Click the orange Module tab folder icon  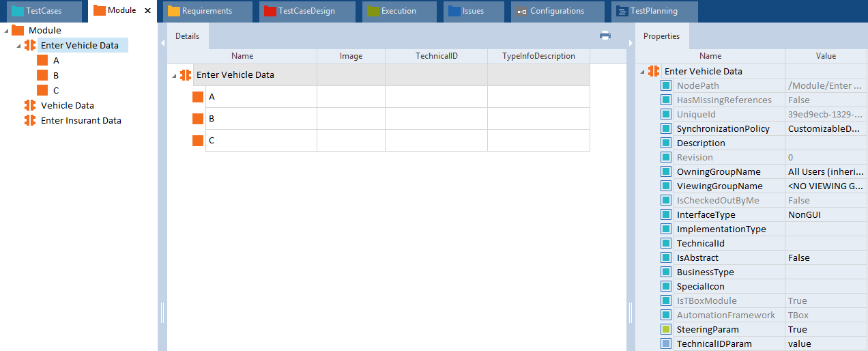(100, 11)
